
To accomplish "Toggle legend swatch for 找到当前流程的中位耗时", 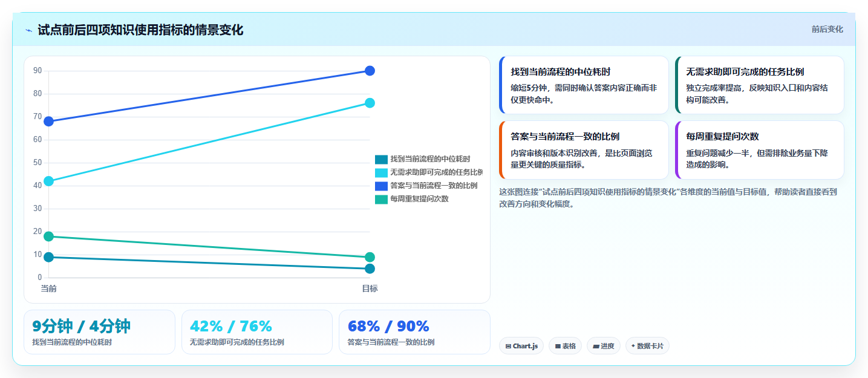I will pyautogui.click(x=381, y=160).
